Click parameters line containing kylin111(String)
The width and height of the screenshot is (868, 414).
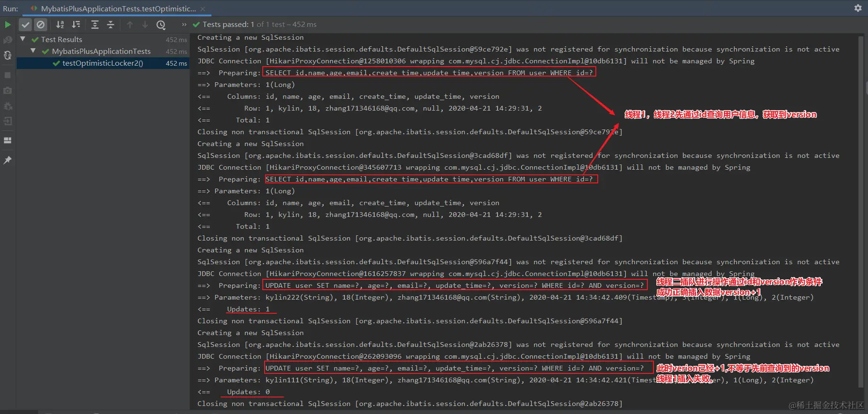click(x=506, y=380)
